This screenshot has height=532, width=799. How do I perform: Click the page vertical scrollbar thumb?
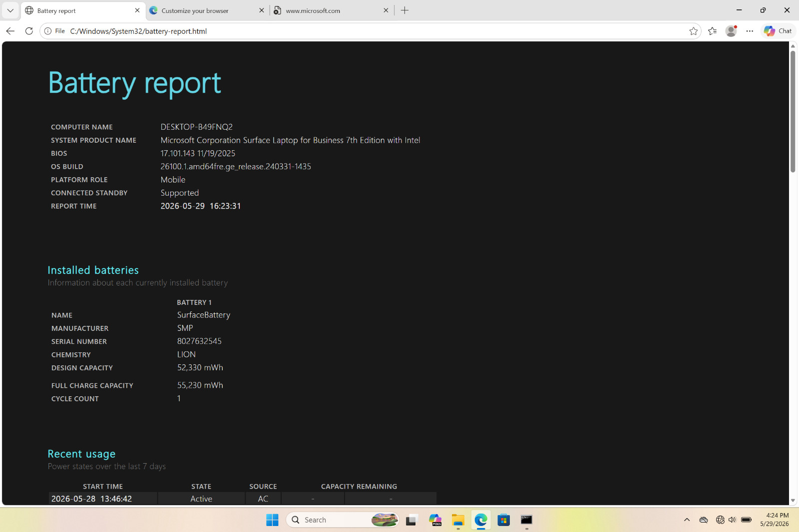(793, 111)
